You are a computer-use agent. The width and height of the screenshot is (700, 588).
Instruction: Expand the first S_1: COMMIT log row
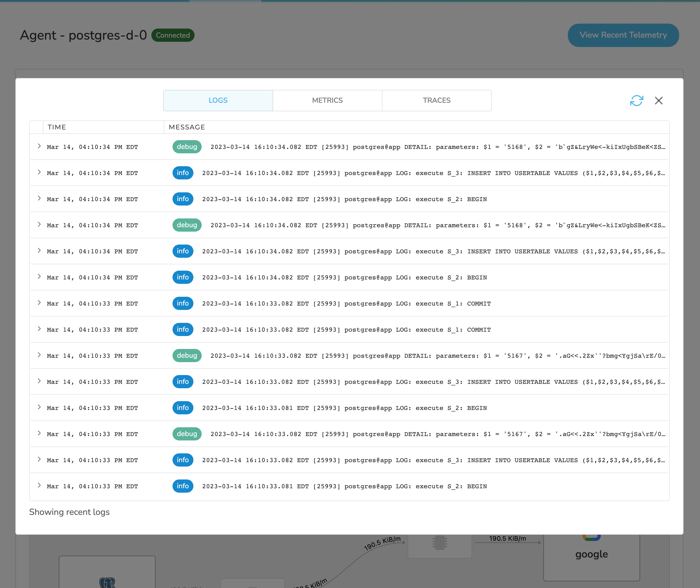(39, 303)
